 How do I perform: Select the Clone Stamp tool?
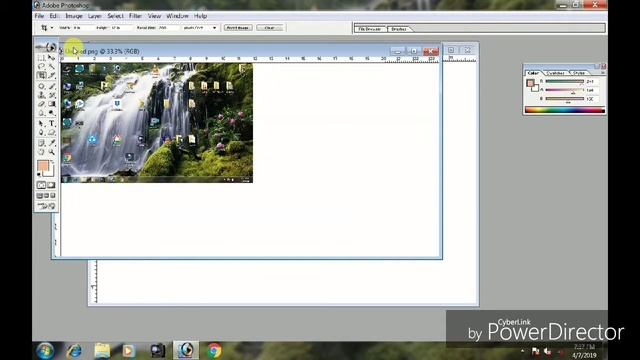[41, 95]
